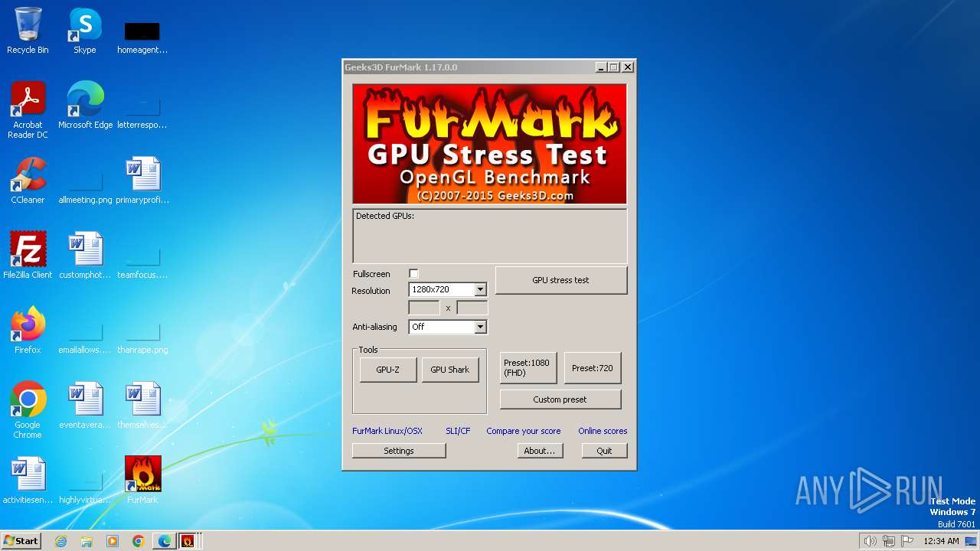Screen dimensions: 980x551
Task: Click the custom height input field
Action: pos(472,308)
